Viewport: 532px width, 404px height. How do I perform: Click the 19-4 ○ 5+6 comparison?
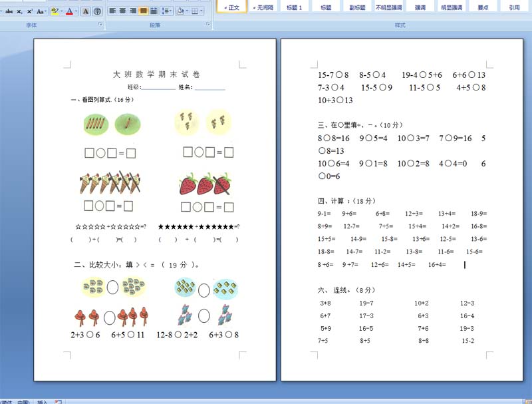click(422, 75)
